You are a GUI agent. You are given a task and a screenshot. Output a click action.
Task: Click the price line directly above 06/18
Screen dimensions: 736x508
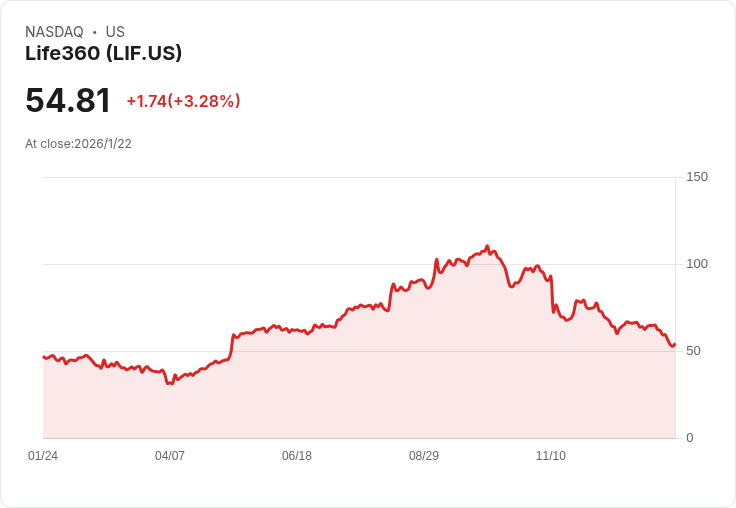click(x=297, y=330)
